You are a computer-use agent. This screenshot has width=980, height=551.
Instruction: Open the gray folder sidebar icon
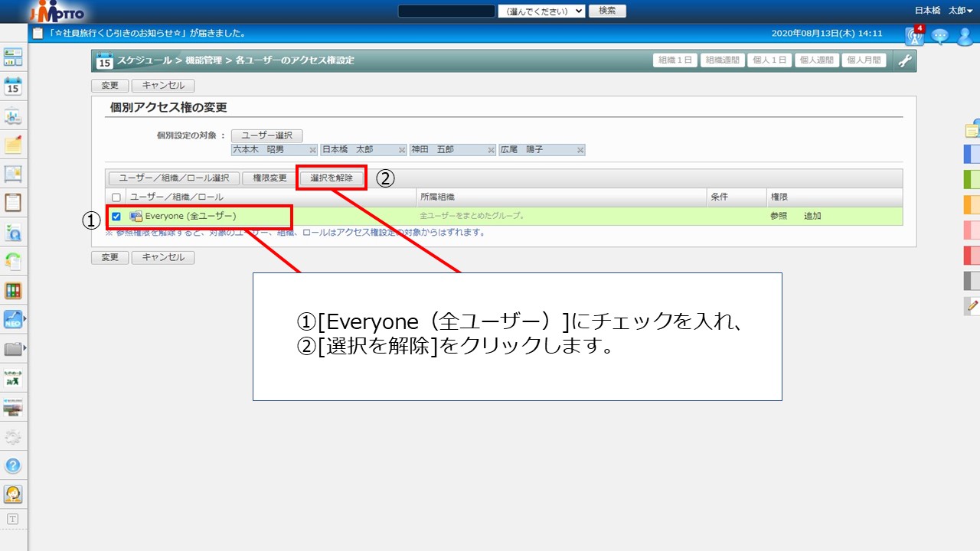(x=13, y=349)
